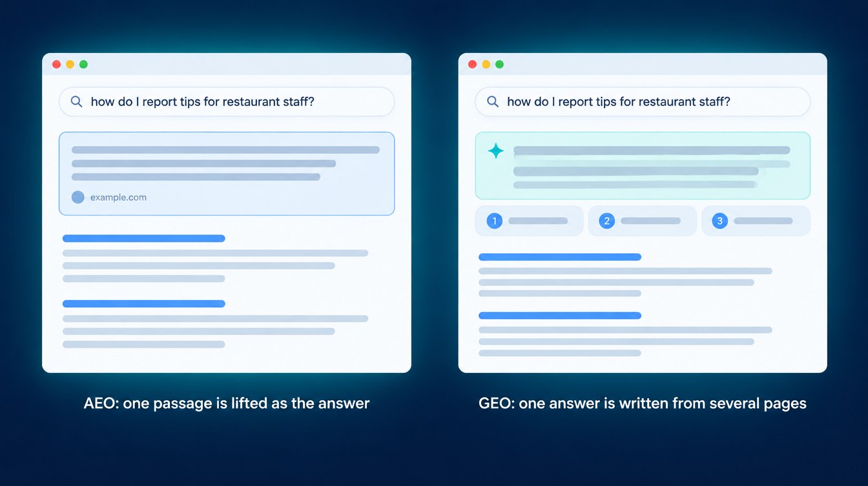Screen dimensions: 868x486
Task: Close the AEO window with the red button
Action: [x=56, y=64]
